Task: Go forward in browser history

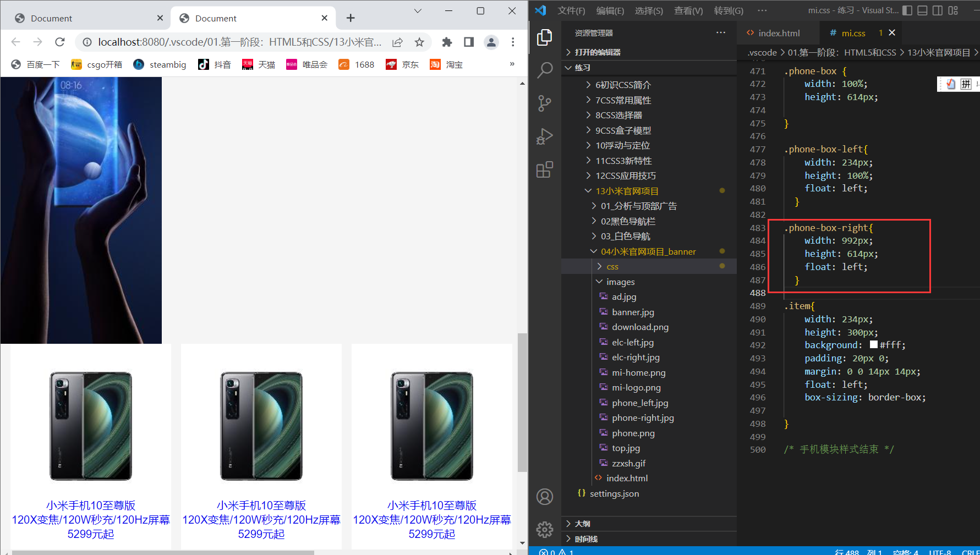Action: pyautogui.click(x=37, y=42)
